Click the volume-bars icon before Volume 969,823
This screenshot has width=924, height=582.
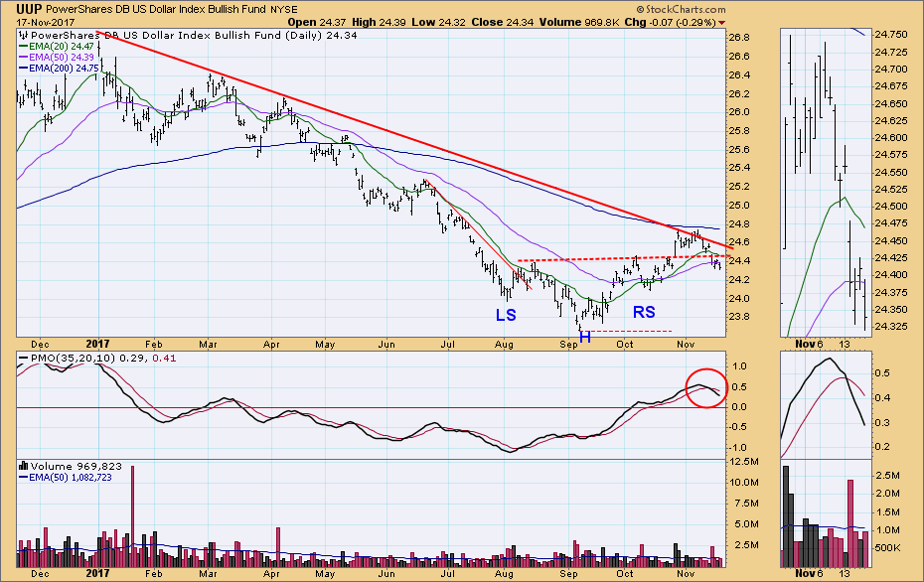(x=24, y=466)
